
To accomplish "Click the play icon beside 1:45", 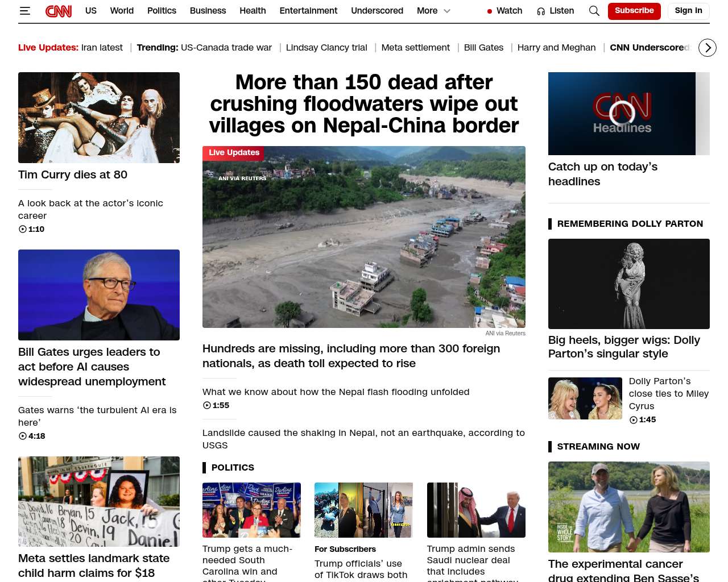I will point(634,419).
